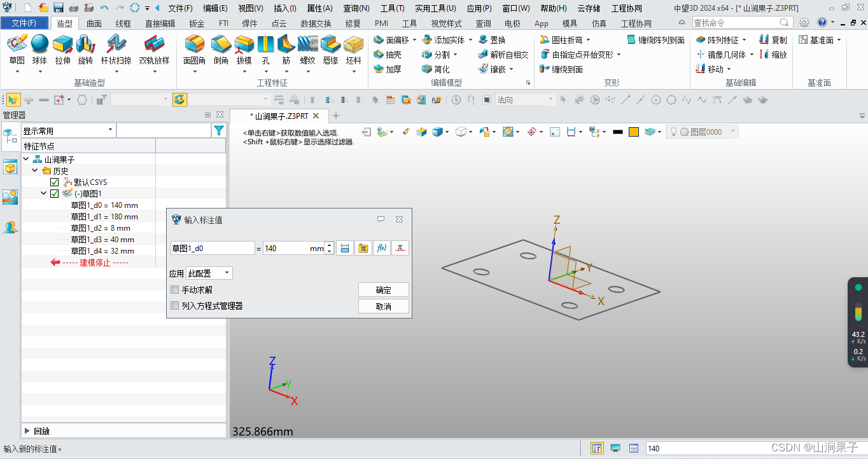Screen dimensions: 868x459
Task: Click the 解析自相交 tool
Action: point(503,55)
